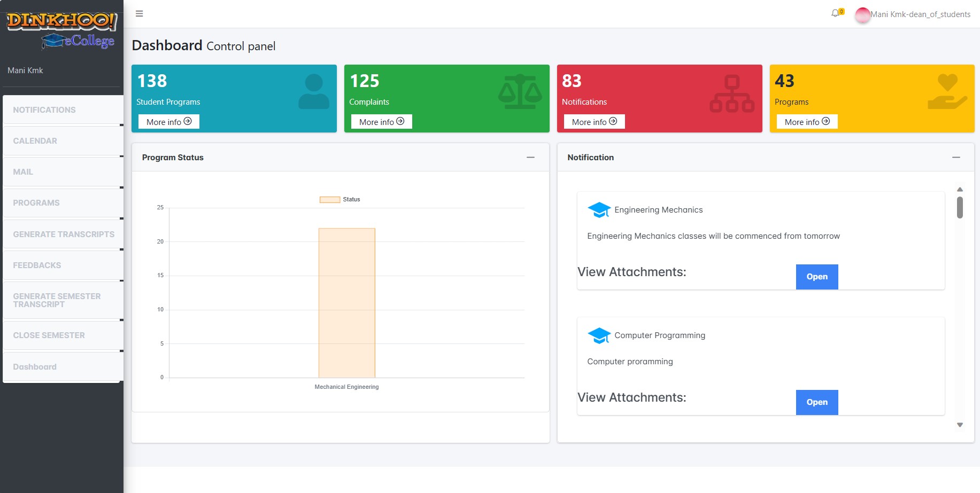This screenshot has height=493, width=980.
Task: Open the MAIL sidebar item
Action: pyautogui.click(x=63, y=172)
